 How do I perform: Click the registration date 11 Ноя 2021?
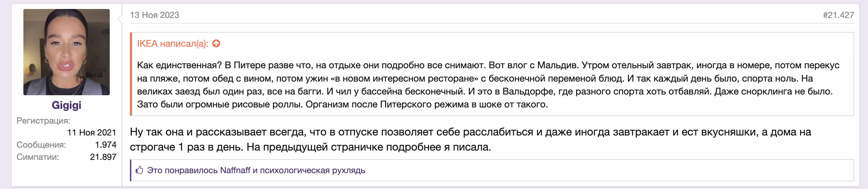92,133
